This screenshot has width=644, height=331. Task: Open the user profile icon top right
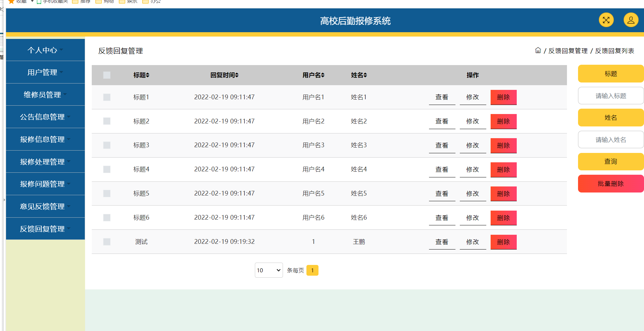click(631, 20)
